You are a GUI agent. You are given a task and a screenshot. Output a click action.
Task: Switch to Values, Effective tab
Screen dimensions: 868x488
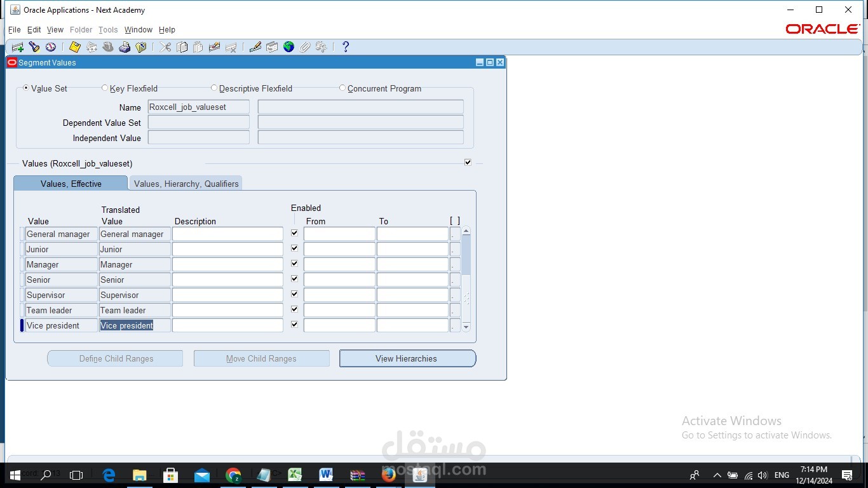[71, 184]
